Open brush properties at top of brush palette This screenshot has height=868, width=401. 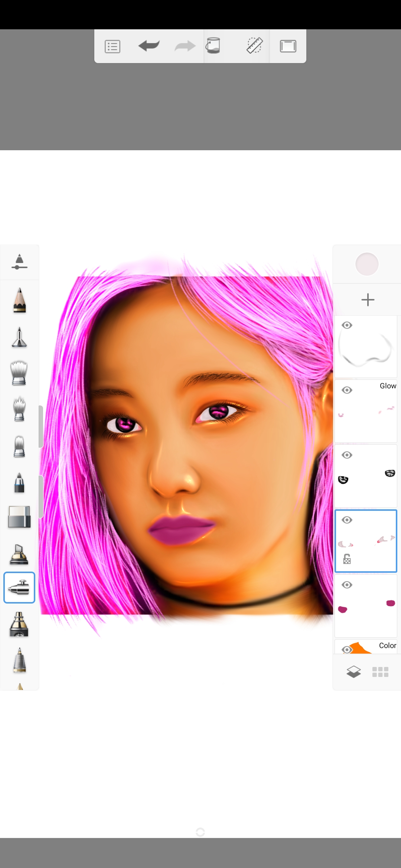click(x=19, y=262)
